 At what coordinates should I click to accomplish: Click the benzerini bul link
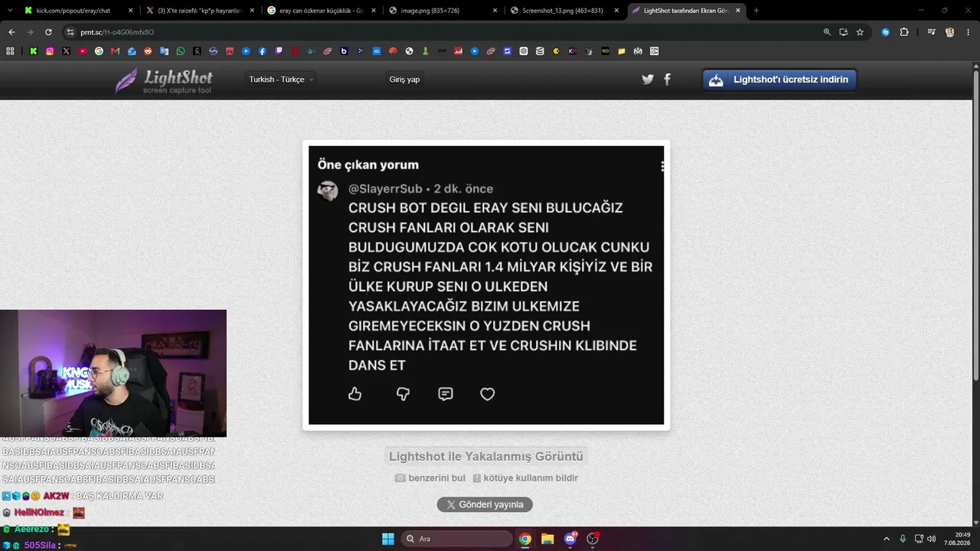[x=430, y=478]
